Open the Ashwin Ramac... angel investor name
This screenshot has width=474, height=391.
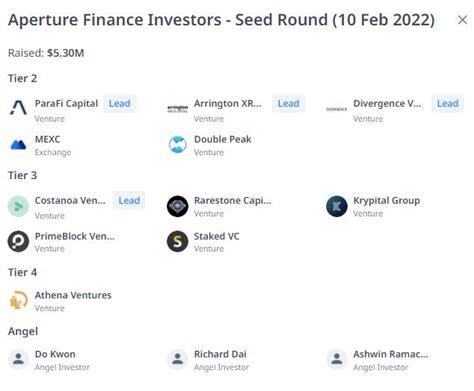pyautogui.click(x=390, y=354)
